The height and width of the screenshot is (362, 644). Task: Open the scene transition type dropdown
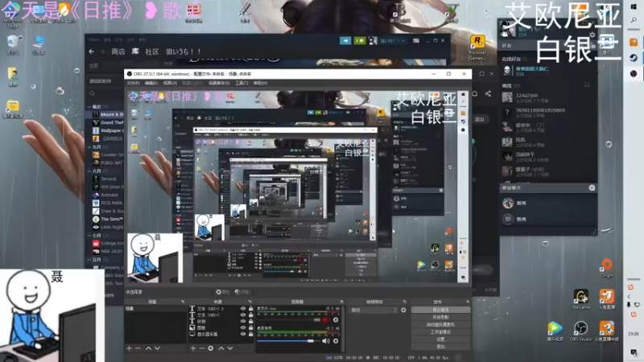click(374, 311)
